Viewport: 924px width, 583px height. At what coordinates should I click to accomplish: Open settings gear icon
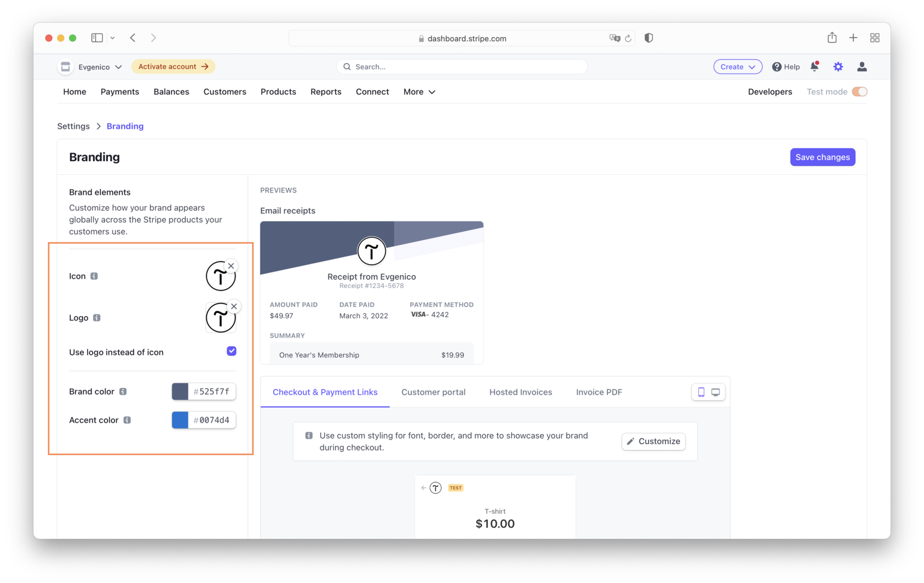click(838, 67)
